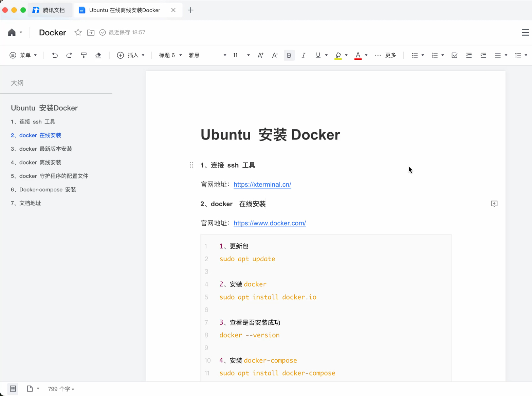Go to outline item 6、Docker-compose 安装
Image resolution: width=532 pixels, height=396 pixels.
(43, 189)
